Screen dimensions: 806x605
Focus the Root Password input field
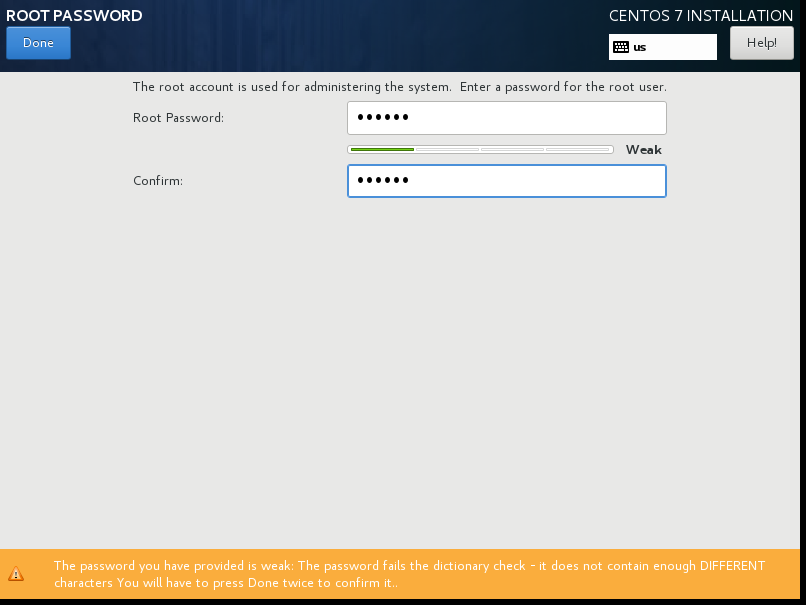pyautogui.click(x=507, y=118)
